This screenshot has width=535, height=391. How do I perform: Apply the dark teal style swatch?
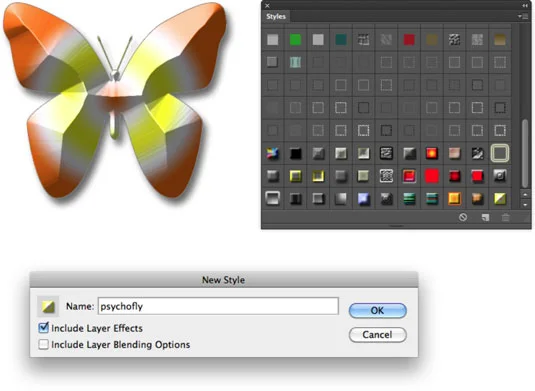click(341, 40)
